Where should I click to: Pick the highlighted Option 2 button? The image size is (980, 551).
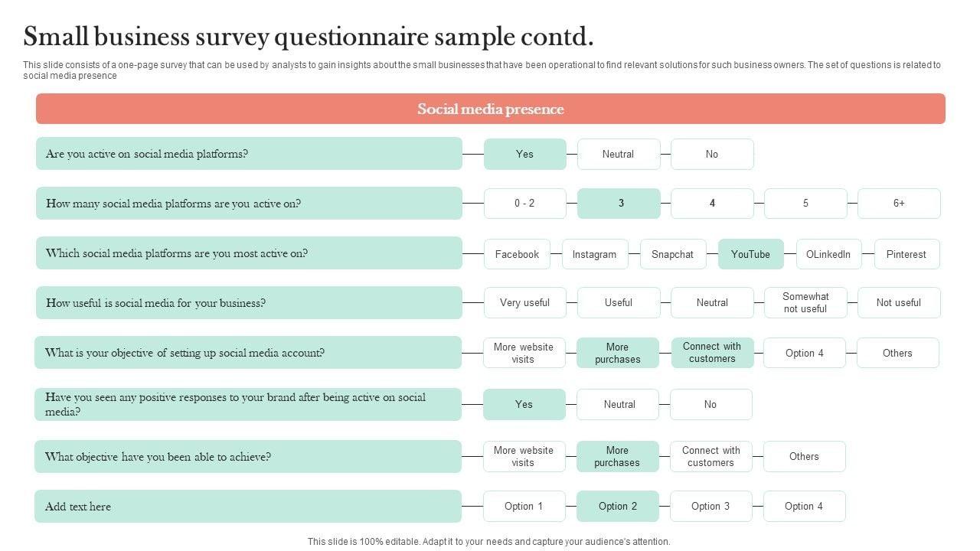point(617,507)
